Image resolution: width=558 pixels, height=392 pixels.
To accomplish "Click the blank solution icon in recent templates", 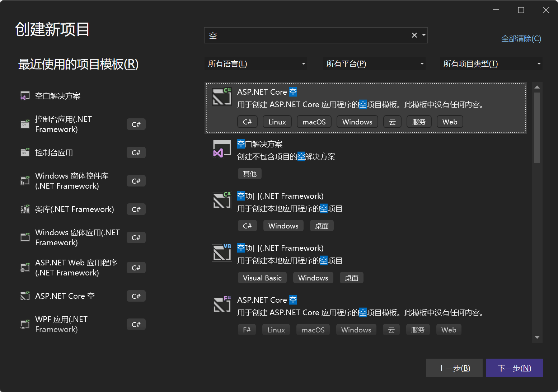I will pos(25,96).
